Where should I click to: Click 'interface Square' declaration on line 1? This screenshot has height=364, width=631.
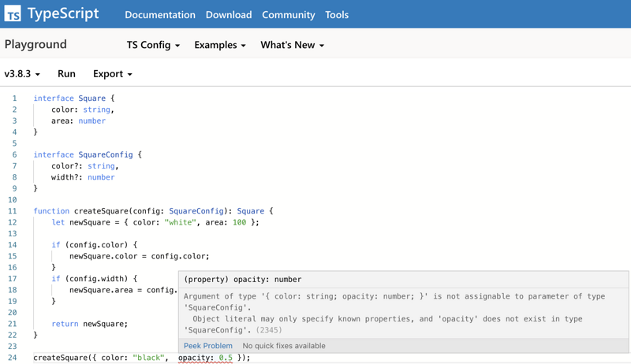coord(69,98)
